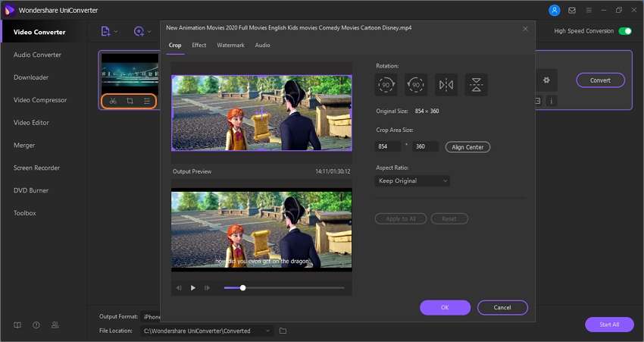Open Video Converter in sidebar
The image size is (644, 342).
39,32
